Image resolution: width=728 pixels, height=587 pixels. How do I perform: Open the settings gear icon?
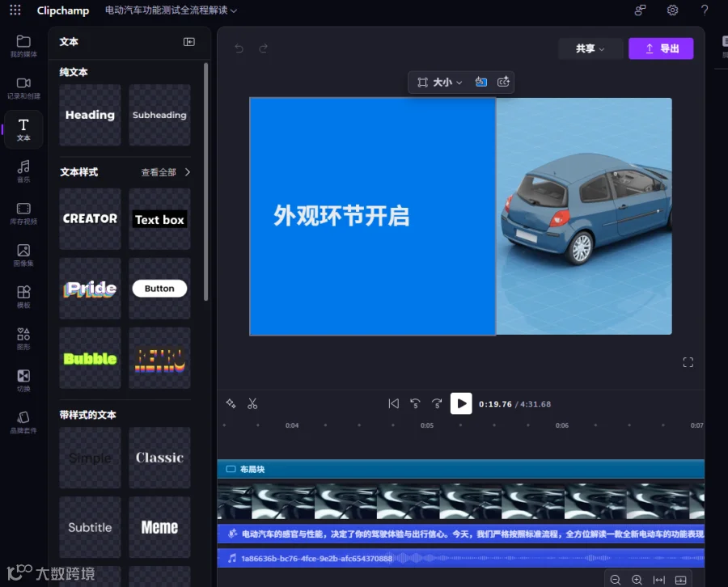point(672,11)
